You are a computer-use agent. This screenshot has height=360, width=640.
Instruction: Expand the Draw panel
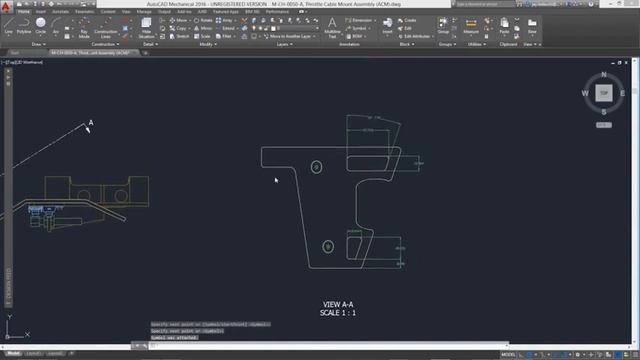pyautogui.click(x=39, y=44)
